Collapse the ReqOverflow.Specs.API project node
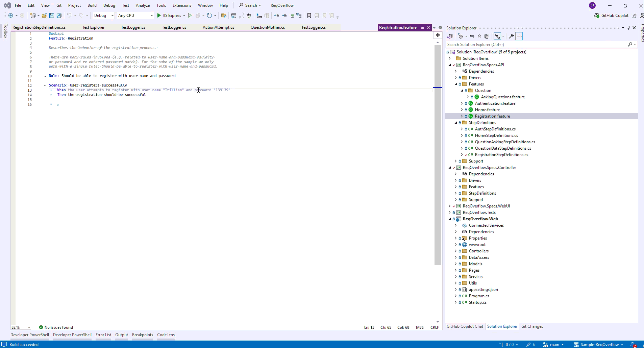This screenshot has width=644, height=348. (450, 65)
